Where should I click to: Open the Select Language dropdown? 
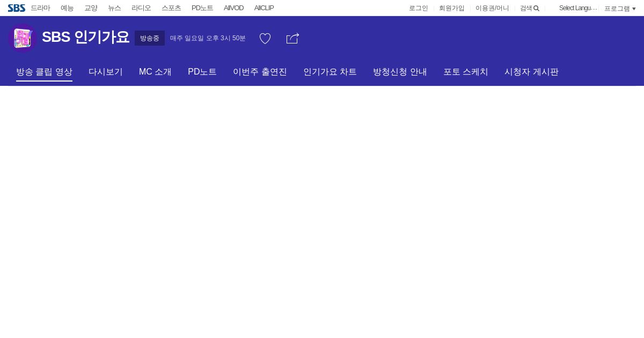[x=578, y=8]
